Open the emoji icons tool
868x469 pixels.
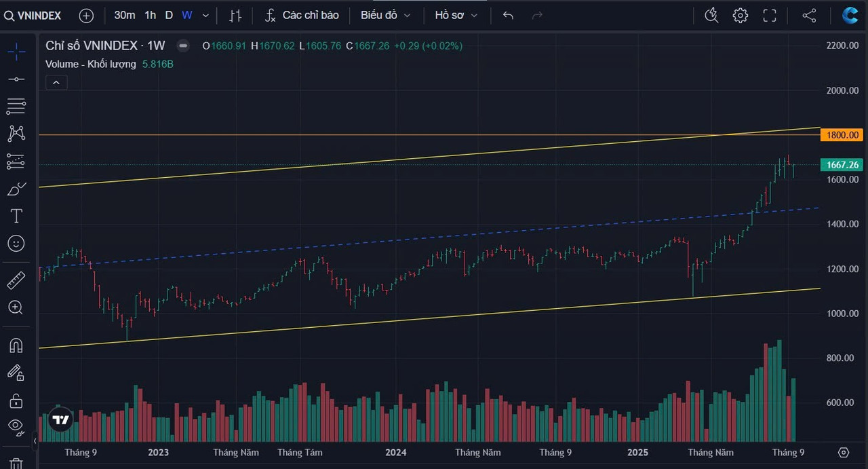click(x=16, y=243)
